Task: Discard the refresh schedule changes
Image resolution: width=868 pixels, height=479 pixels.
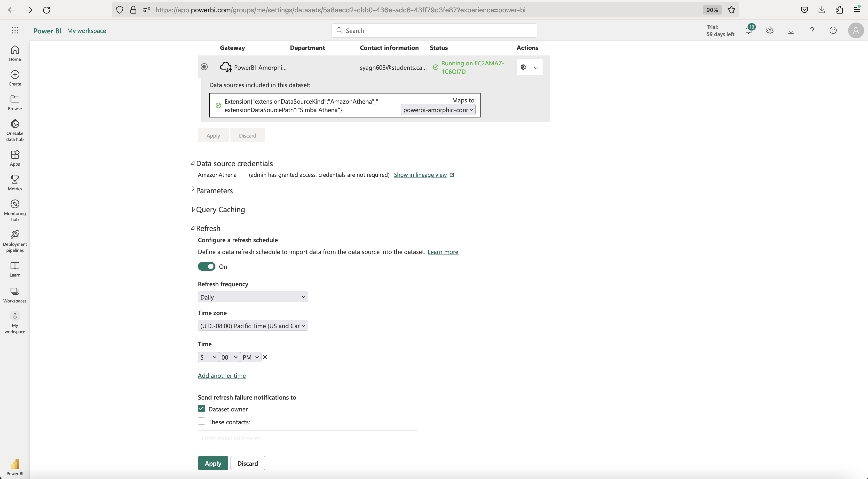Action: (x=248, y=463)
